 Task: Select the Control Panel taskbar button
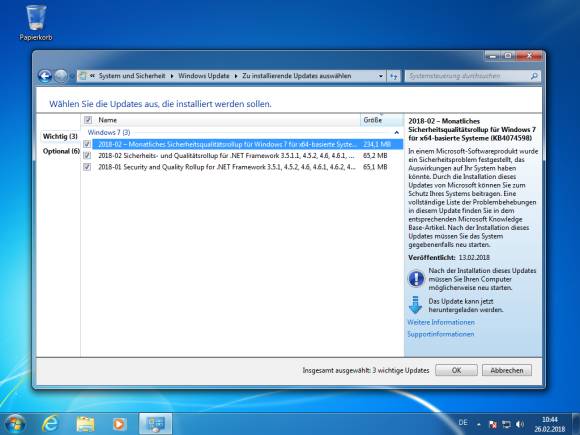(x=155, y=424)
